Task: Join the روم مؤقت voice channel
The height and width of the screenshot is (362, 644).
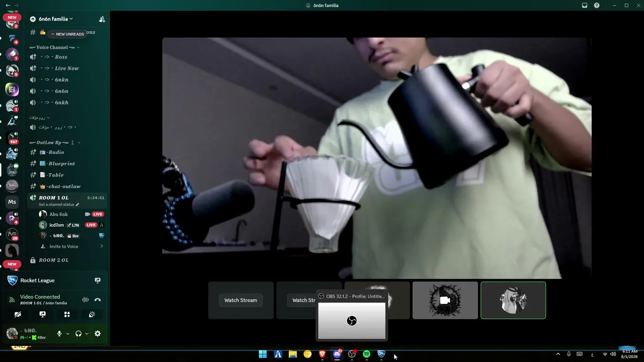Action: (x=68, y=127)
